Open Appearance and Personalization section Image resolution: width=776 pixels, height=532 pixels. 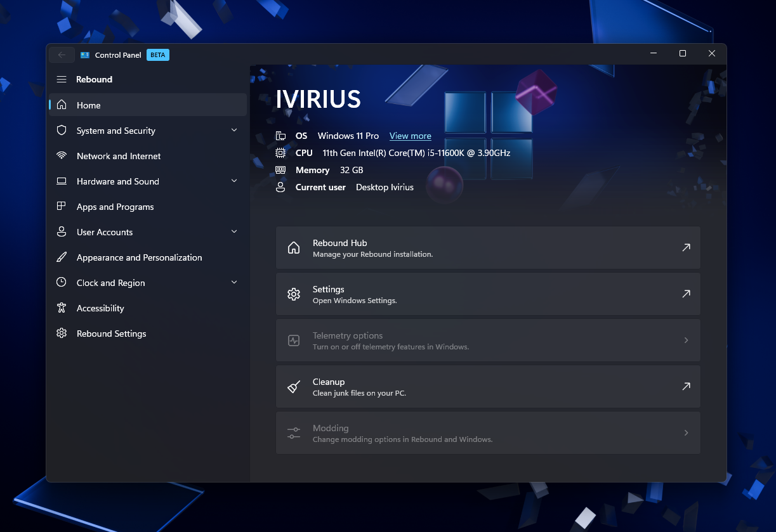(148, 257)
